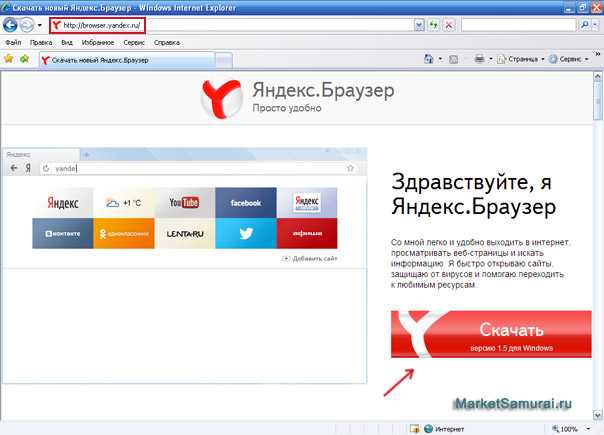Click the Add to Favorites icon
This screenshot has height=435, width=604.
tap(25, 59)
